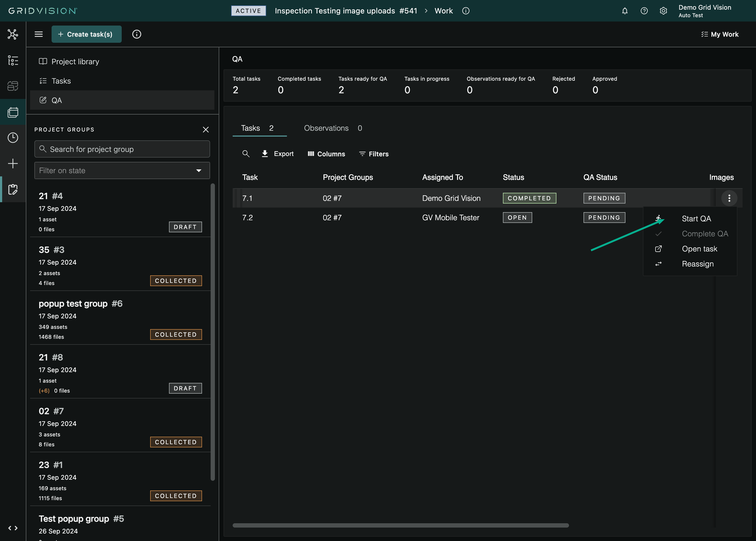The width and height of the screenshot is (756, 541).
Task: Choose Reassign from the menu
Action: pyautogui.click(x=690, y=264)
